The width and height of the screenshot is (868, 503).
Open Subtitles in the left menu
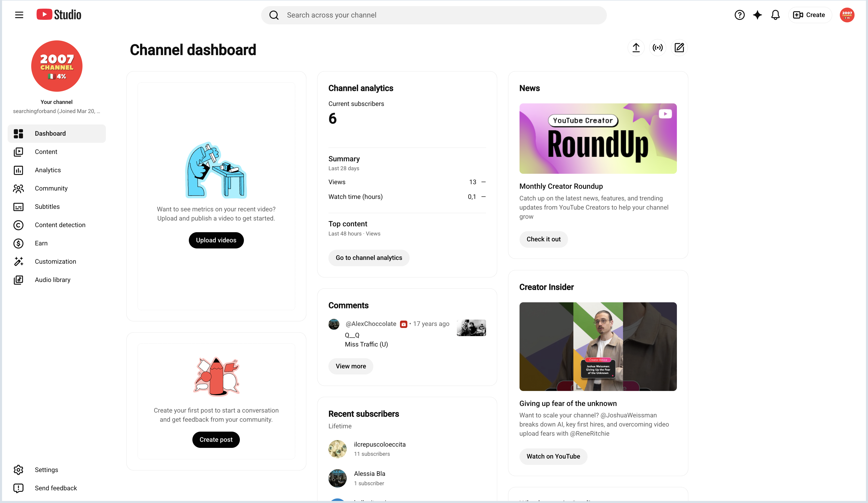(57, 207)
